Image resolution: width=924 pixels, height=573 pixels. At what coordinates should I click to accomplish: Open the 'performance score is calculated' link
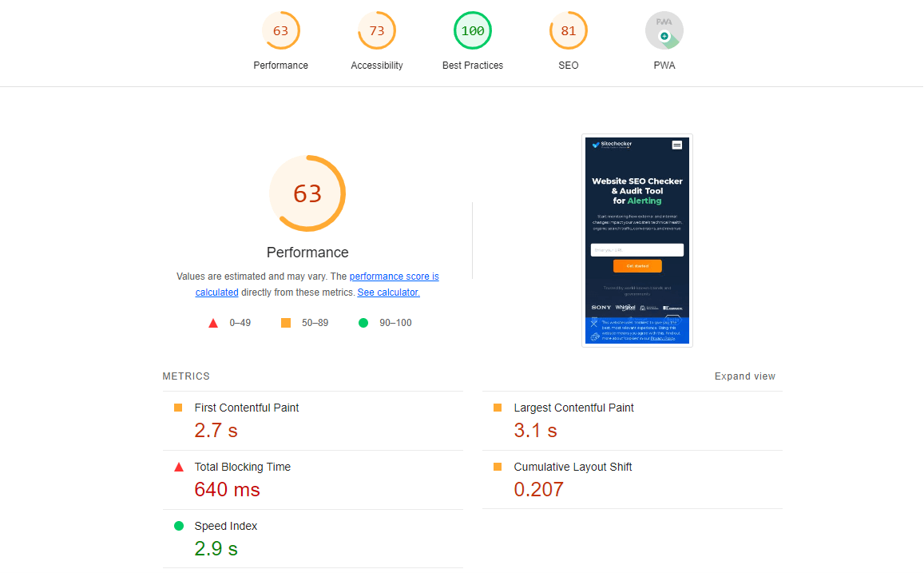coord(394,277)
